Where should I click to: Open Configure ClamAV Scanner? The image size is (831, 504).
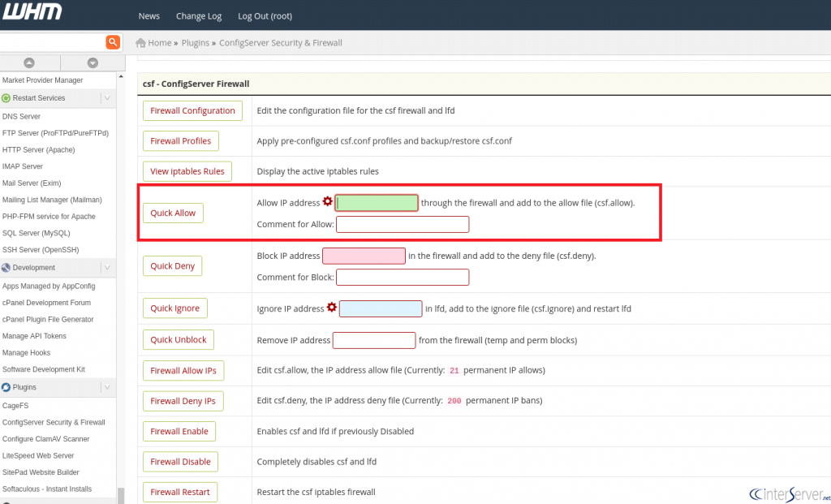[45, 439]
